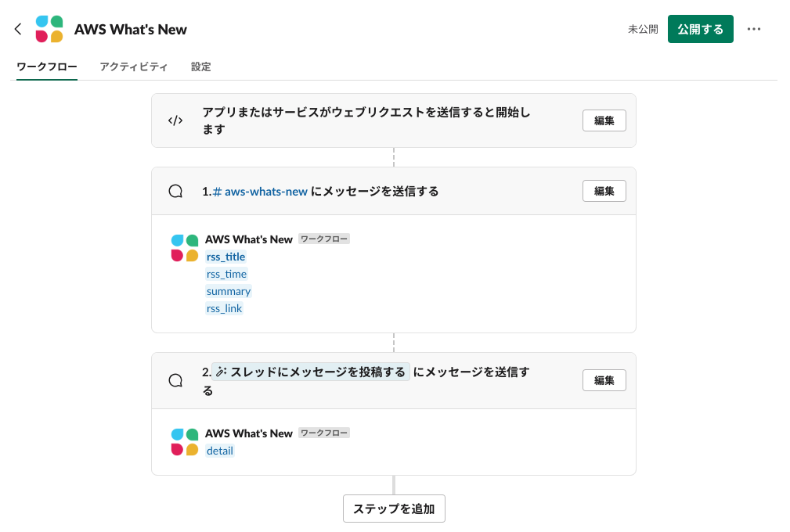
Task: Click the rss_link variable
Action: pyautogui.click(x=224, y=308)
